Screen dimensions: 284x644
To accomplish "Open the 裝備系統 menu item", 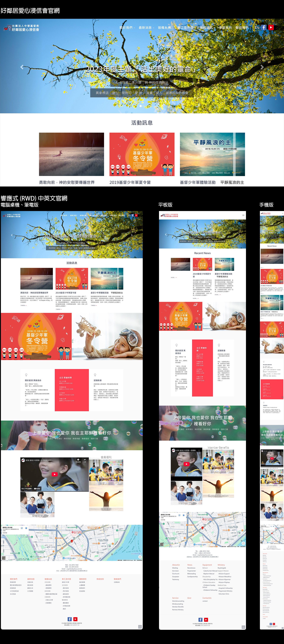I will 164,28.
